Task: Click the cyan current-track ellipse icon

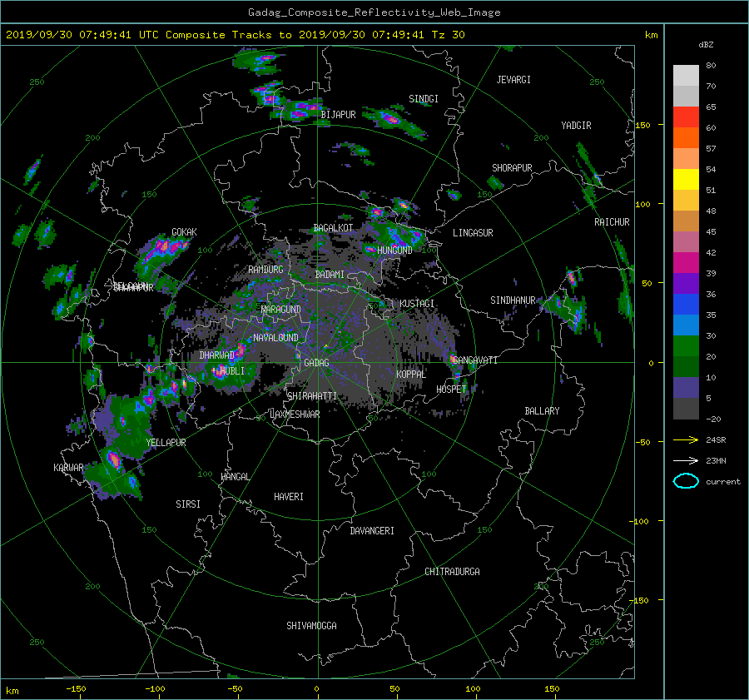Action: coord(686,481)
